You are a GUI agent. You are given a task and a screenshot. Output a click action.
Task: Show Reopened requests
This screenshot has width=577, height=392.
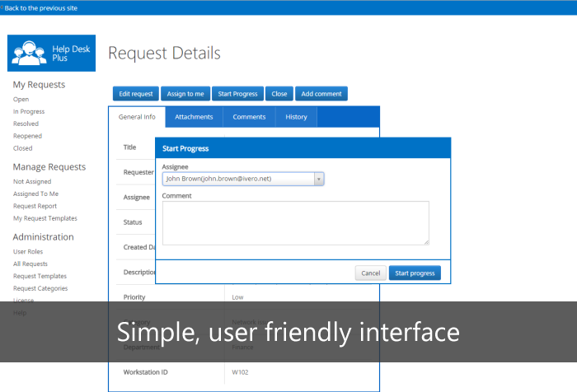pos(27,136)
